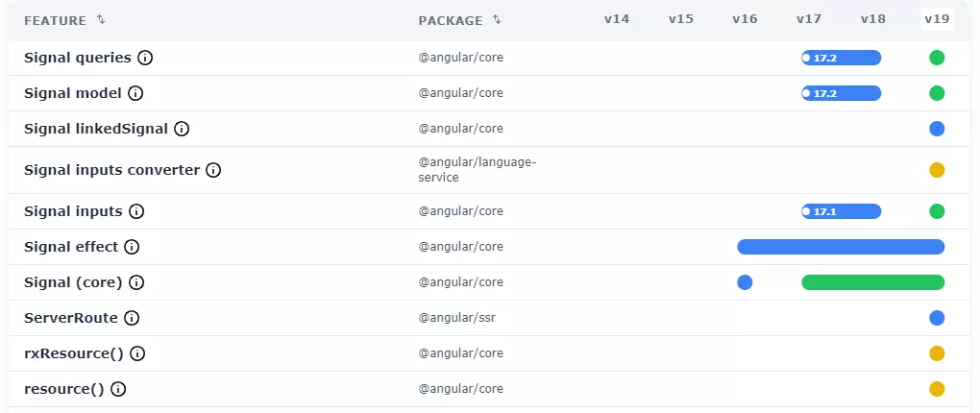
Task: Click @angular/language-service package text
Action: click(478, 170)
